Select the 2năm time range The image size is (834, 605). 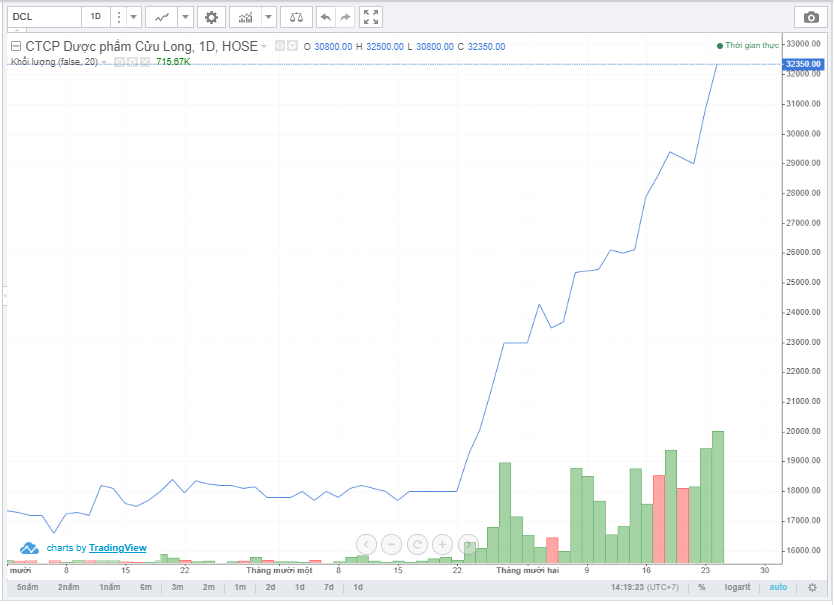pyautogui.click(x=69, y=587)
